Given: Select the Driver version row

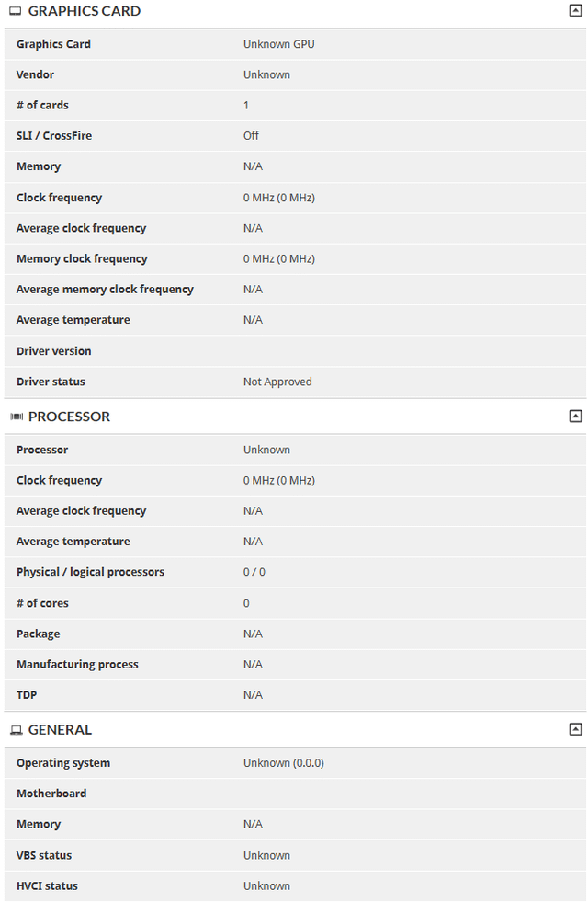Looking at the screenshot, I should [295, 351].
